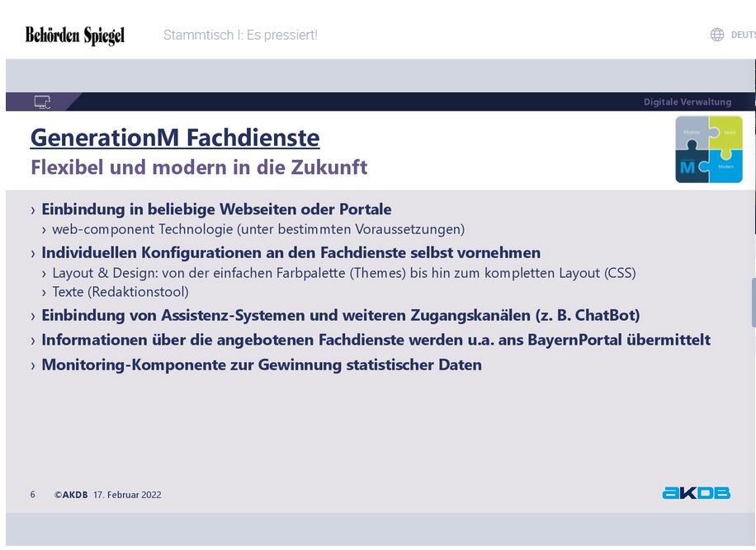Click the 'Stammtisch I: Es pressiert!' title
This screenshot has width=756, height=550.
(x=240, y=35)
